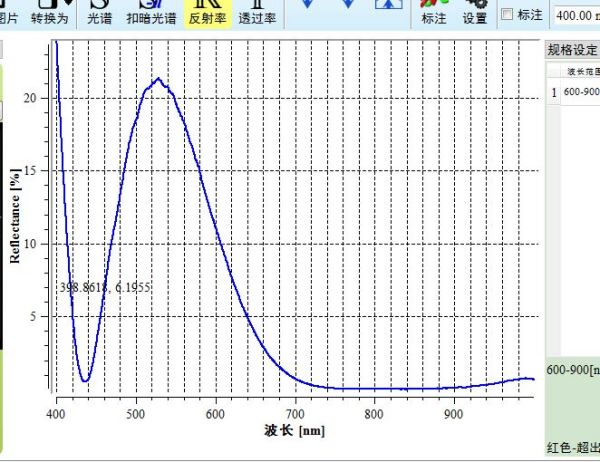This screenshot has height=462, width=600.
Task: Click the 波长范围 column header
Action: [x=581, y=71]
